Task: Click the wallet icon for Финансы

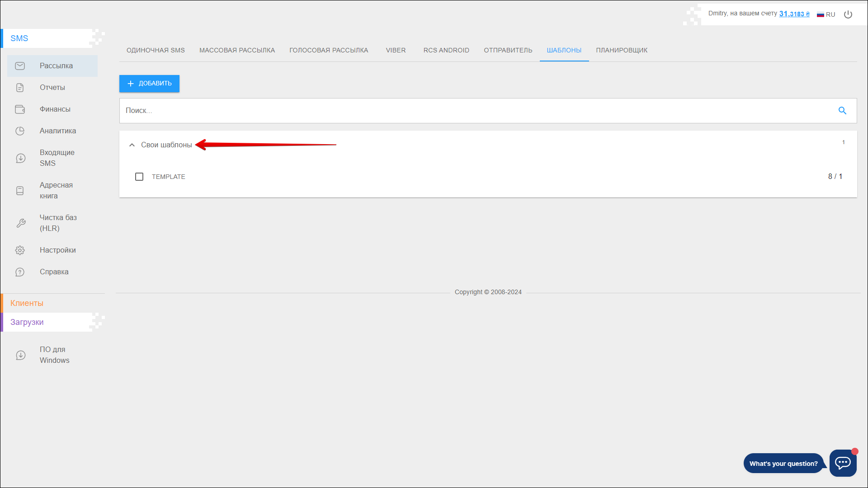Action: click(20, 109)
